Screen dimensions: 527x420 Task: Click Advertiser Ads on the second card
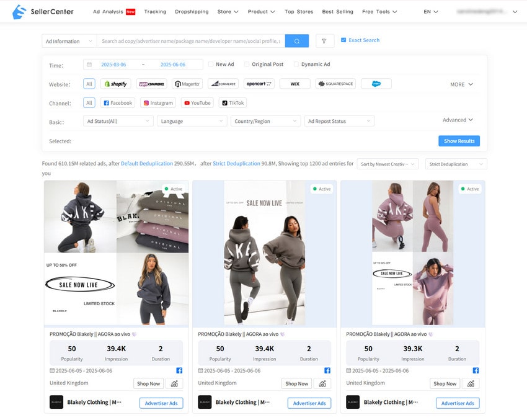coord(309,403)
